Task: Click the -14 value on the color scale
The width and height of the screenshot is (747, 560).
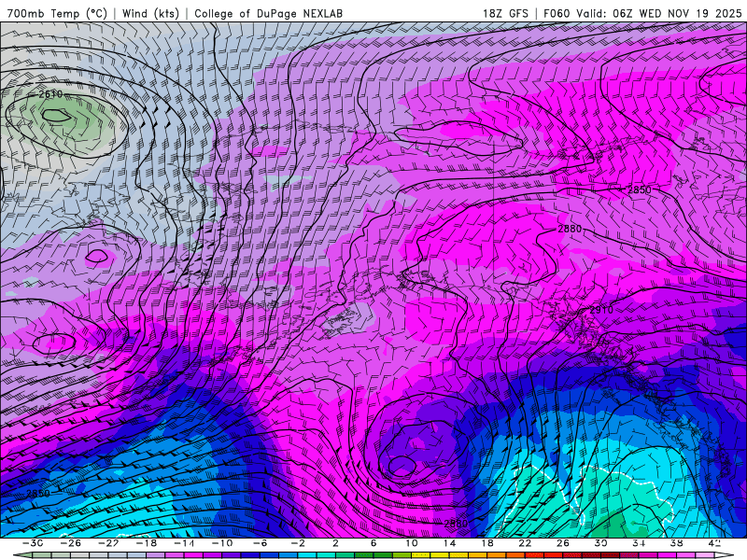Action: click(x=184, y=543)
